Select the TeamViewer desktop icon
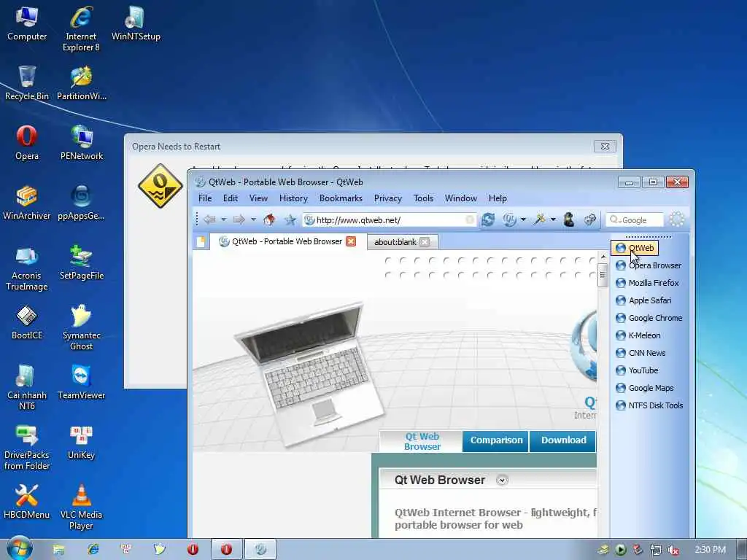 tap(82, 382)
